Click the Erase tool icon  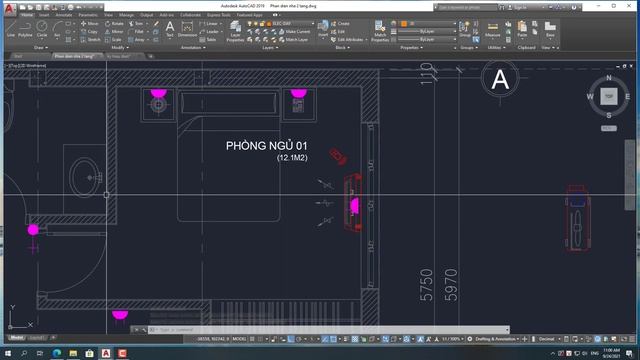pyautogui.click(x=156, y=24)
